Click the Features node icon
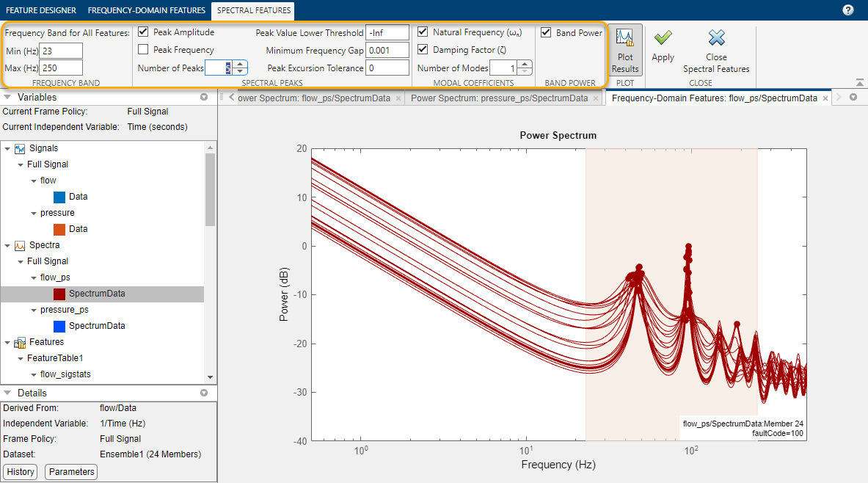868x483 pixels. point(20,342)
